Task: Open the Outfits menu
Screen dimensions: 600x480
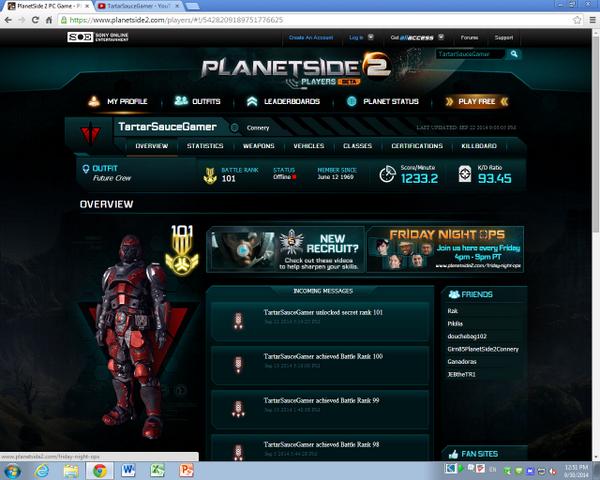Action: (197, 101)
